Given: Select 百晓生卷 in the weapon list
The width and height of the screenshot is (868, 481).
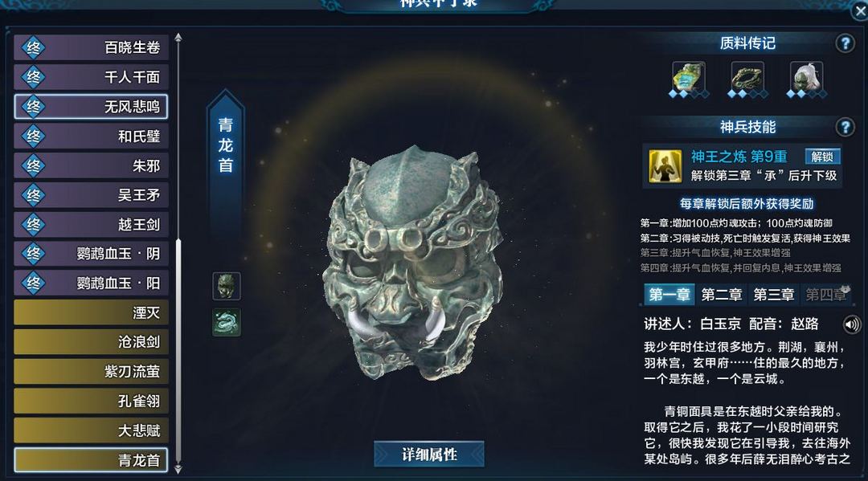Looking at the screenshot, I should [92, 47].
